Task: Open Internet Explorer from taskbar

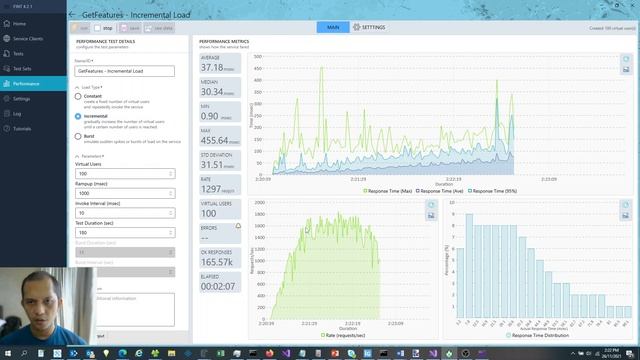Action: point(139,353)
